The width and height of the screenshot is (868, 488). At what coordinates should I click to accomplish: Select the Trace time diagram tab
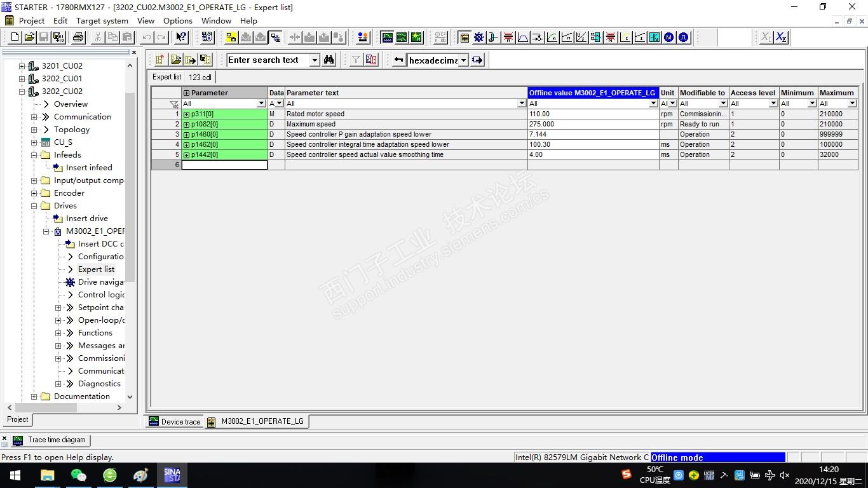click(x=50, y=440)
